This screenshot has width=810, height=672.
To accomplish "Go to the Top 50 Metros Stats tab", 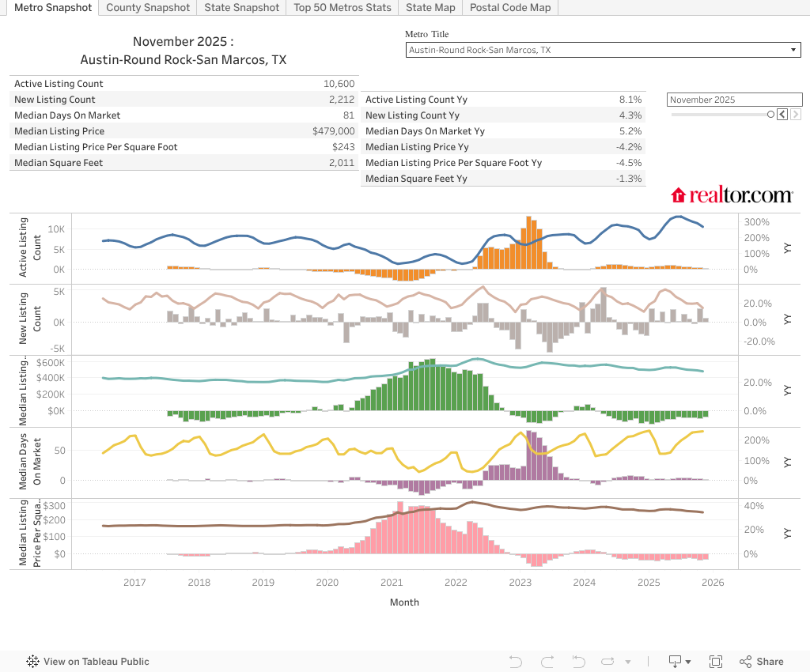I will tap(342, 7).
